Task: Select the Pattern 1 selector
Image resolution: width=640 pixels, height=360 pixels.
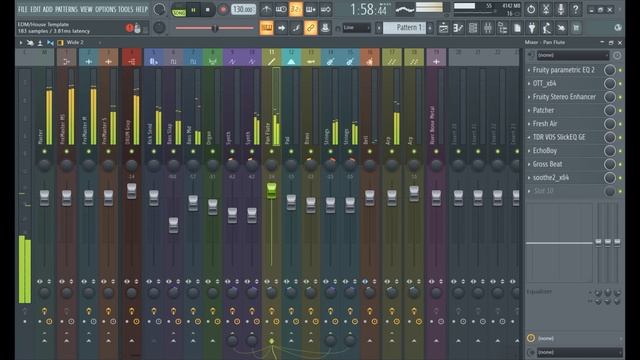Action: pyautogui.click(x=404, y=28)
